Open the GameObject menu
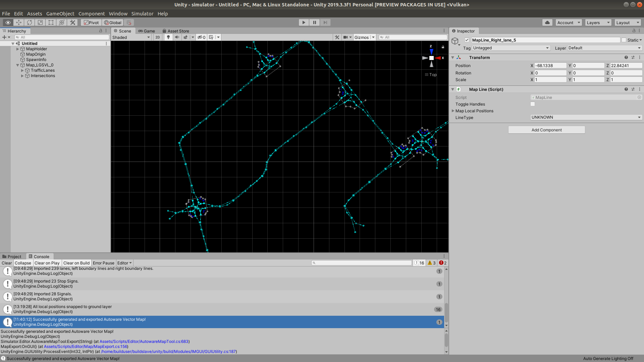The height and width of the screenshot is (362, 644). coord(60,14)
